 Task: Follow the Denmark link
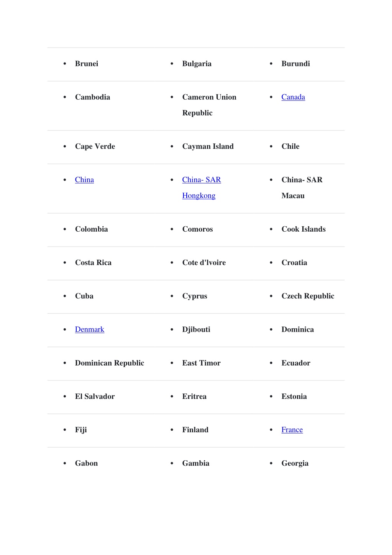90,329
